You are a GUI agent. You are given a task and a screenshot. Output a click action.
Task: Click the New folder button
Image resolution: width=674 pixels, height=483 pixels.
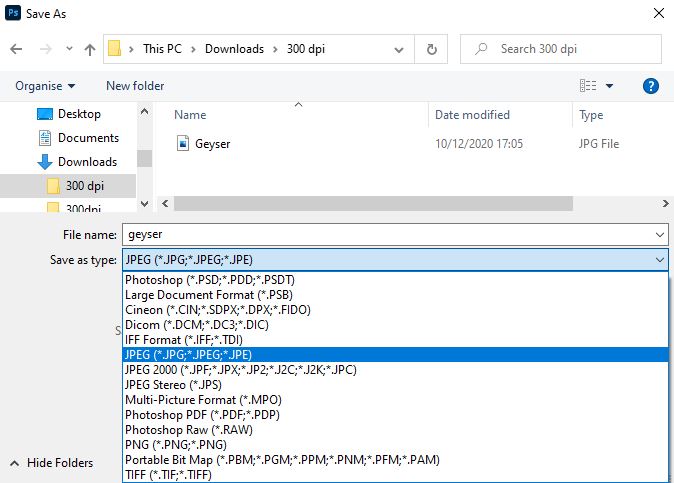(135, 86)
